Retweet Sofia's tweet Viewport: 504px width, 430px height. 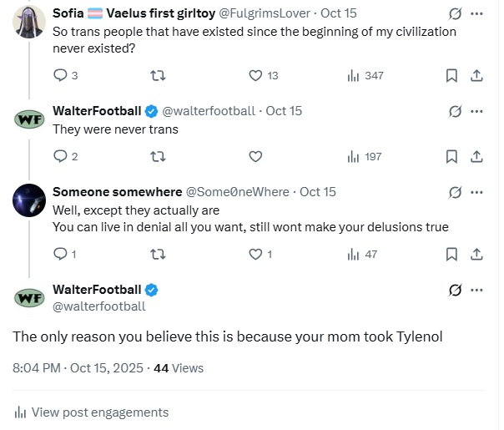[x=157, y=76]
